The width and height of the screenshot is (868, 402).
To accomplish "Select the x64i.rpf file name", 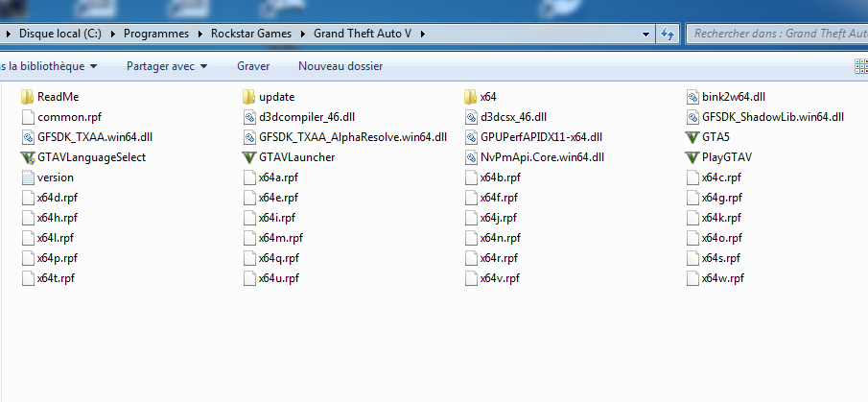I will [277, 218].
